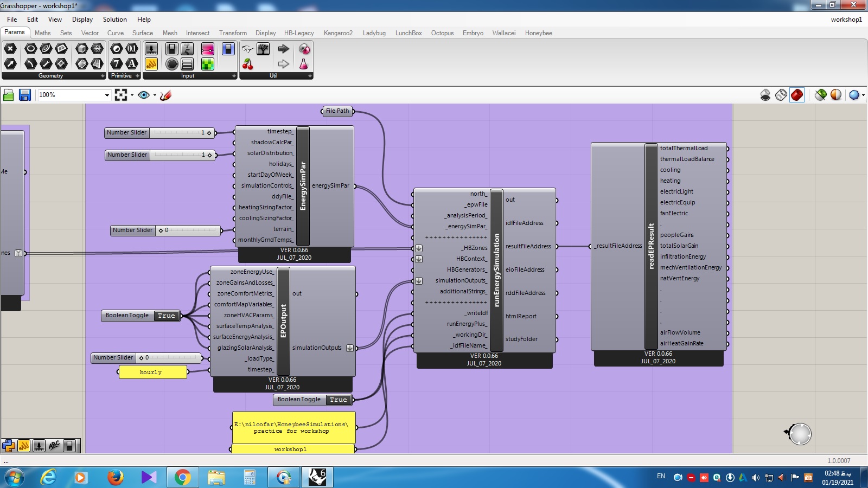Click the File Path parameter component
Viewport: 868px width, 488px height.
pos(337,111)
